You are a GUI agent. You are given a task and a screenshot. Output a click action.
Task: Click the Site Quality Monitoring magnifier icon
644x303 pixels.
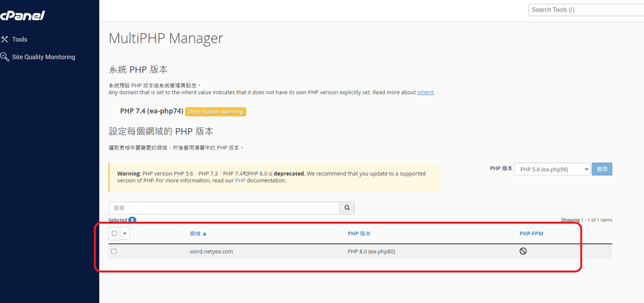pyautogui.click(x=4, y=57)
